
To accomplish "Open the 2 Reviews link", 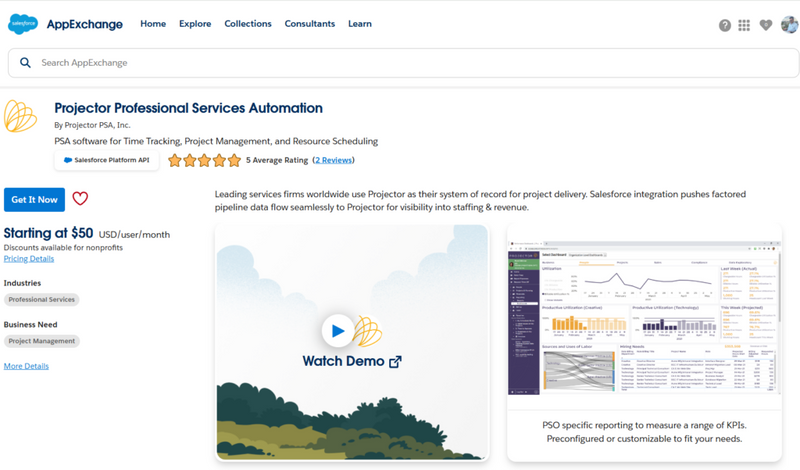I will pos(334,160).
